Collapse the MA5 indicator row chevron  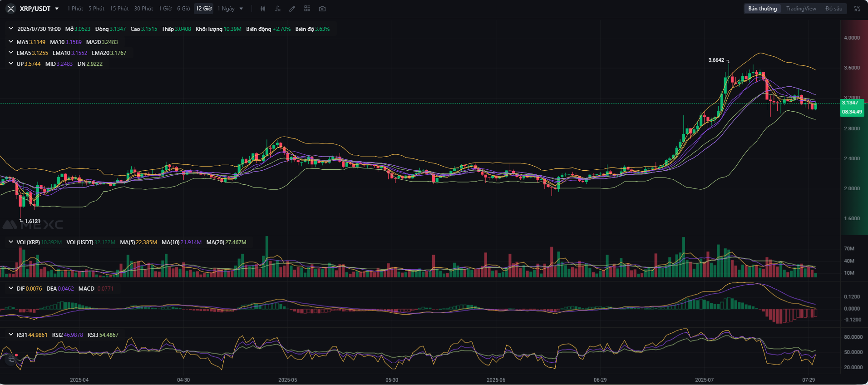pos(11,42)
